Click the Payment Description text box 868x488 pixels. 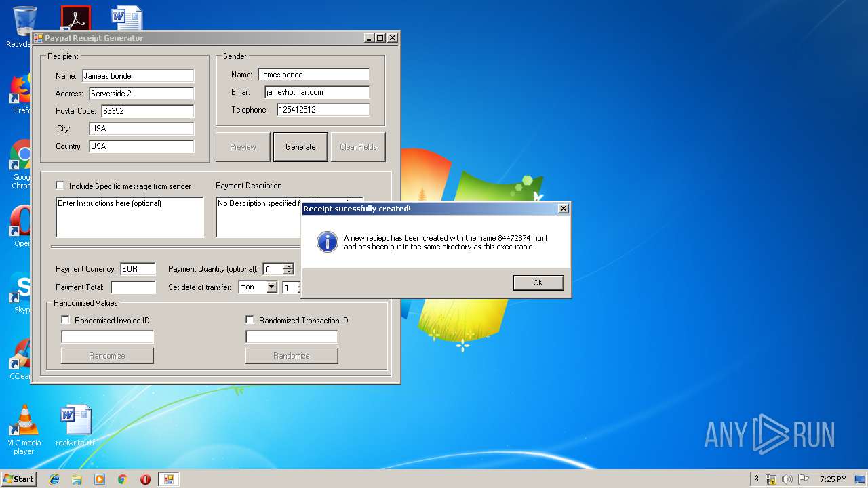259,217
